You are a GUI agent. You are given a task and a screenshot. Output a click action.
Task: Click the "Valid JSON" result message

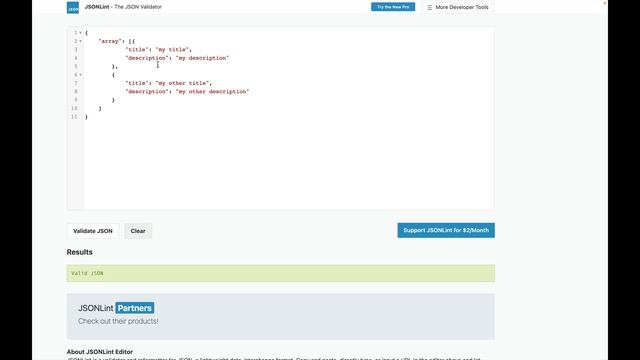click(x=87, y=273)
